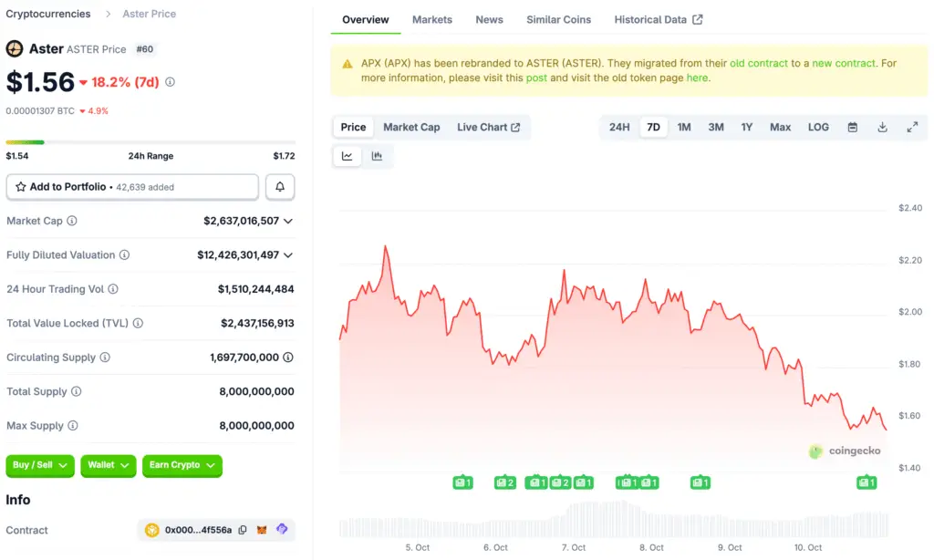Viewport: 934px width, 560px height.
Task: Switch to the Markets tab
Action: point(431,19)
